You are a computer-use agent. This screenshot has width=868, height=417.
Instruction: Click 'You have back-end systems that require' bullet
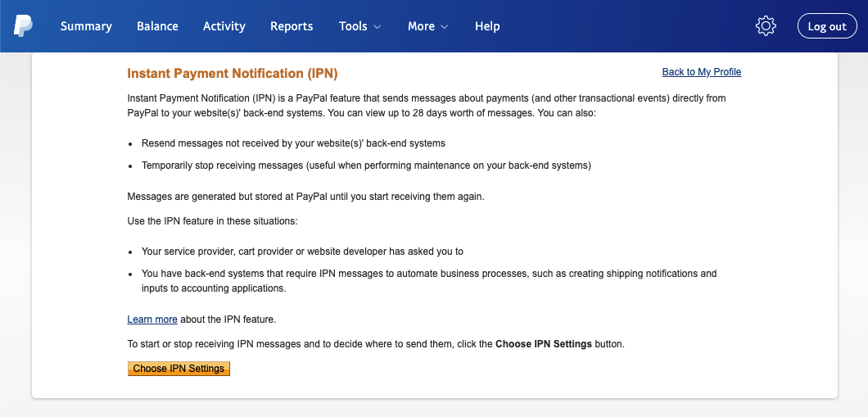tap(429, 281)
